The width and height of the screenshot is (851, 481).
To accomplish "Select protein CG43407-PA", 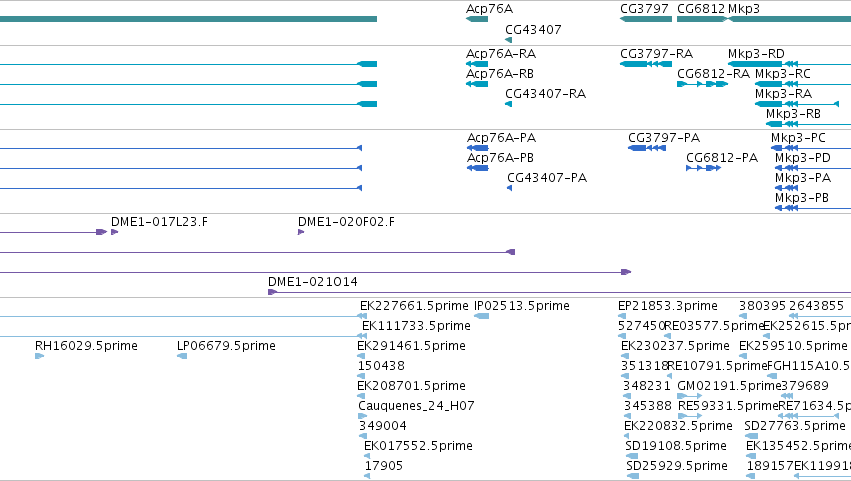I will [547, 178].
